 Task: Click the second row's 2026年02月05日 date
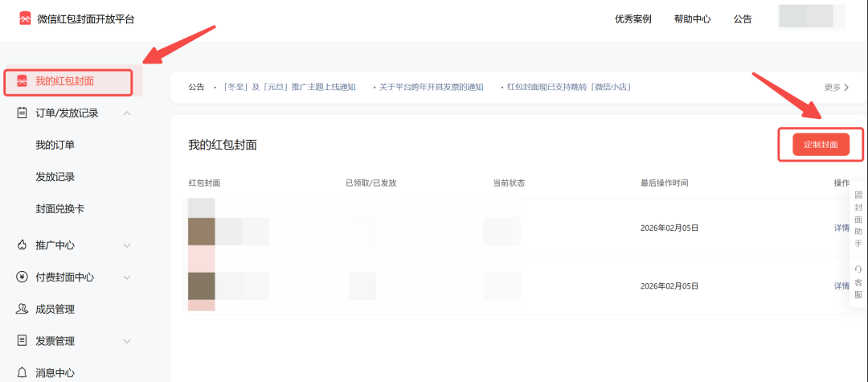tap(669, 285)
